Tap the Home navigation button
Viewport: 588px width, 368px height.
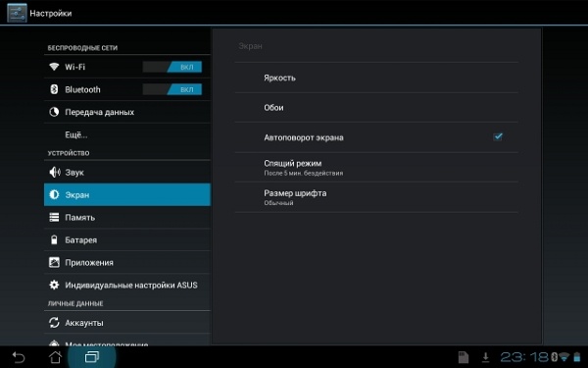point(56,357)
